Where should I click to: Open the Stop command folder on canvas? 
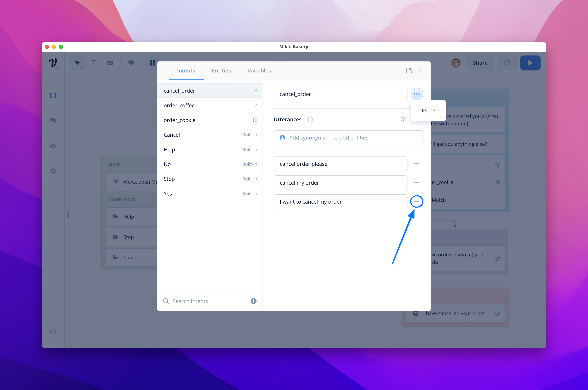pyautogui.click(x=132, y=237)
